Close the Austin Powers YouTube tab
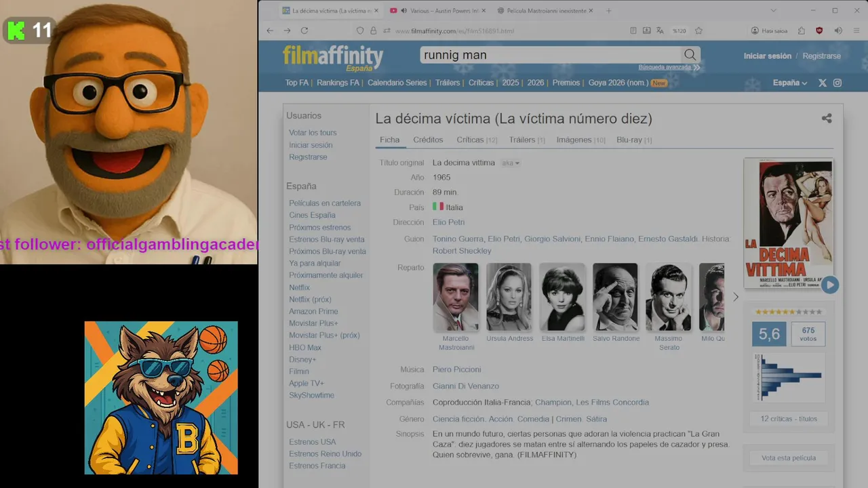 click(x=483, y=11)
